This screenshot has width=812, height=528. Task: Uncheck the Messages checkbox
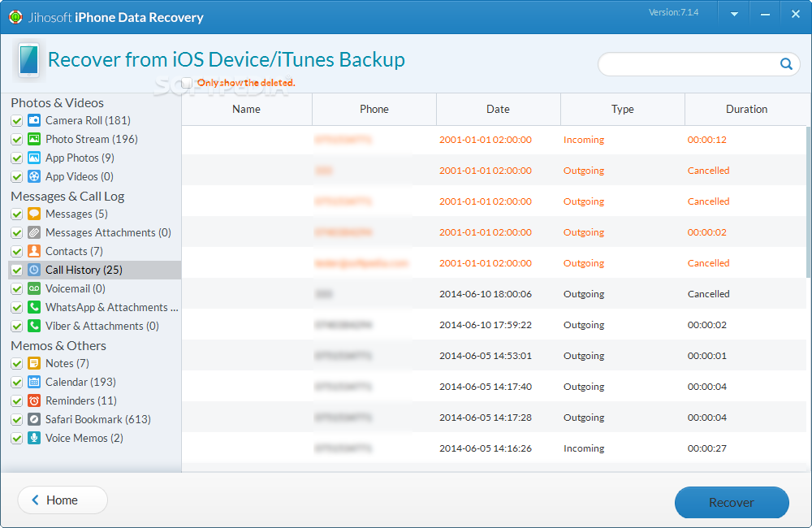(16, 214)
